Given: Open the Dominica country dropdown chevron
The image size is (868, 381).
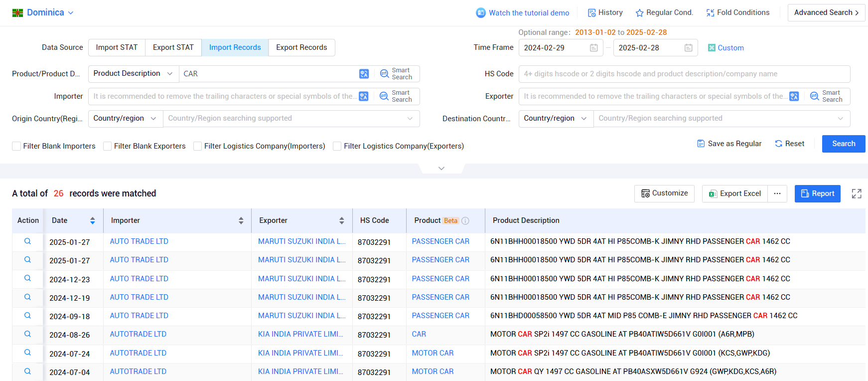Looking at the screenshot, I should click(x=71, y=13).
